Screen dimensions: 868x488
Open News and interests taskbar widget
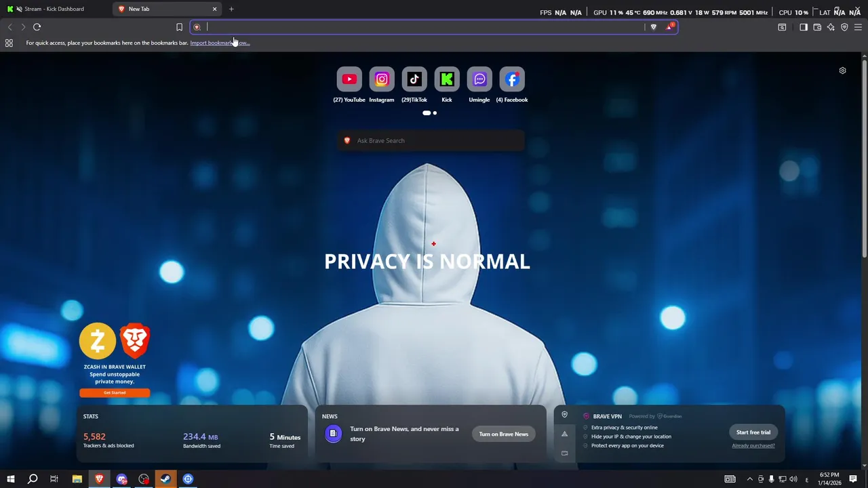tap(730, 479)
